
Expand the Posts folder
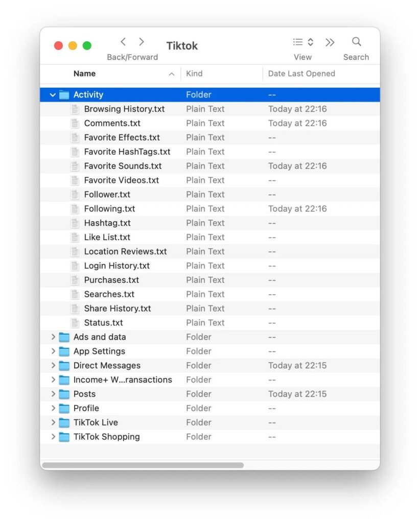[53, 394]
